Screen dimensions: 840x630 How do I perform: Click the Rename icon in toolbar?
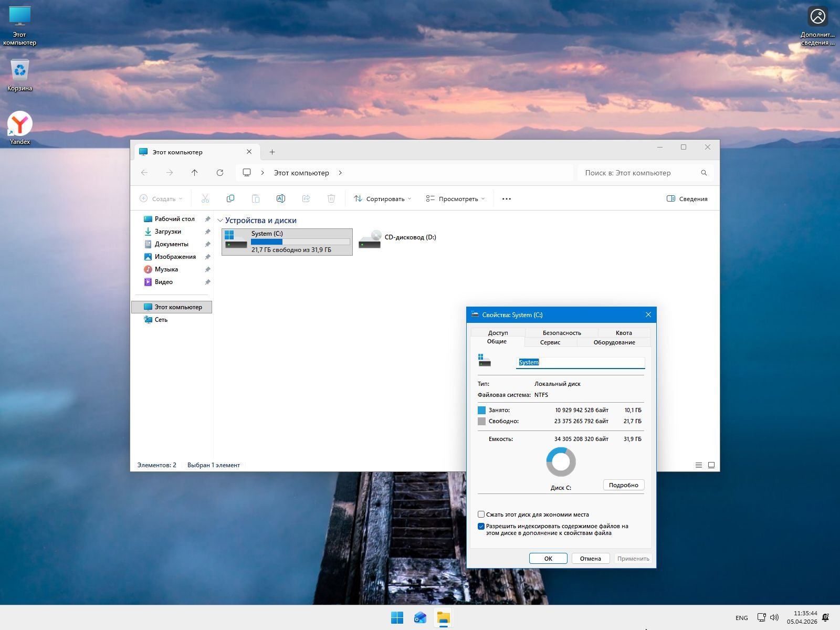tap(280, 198)
